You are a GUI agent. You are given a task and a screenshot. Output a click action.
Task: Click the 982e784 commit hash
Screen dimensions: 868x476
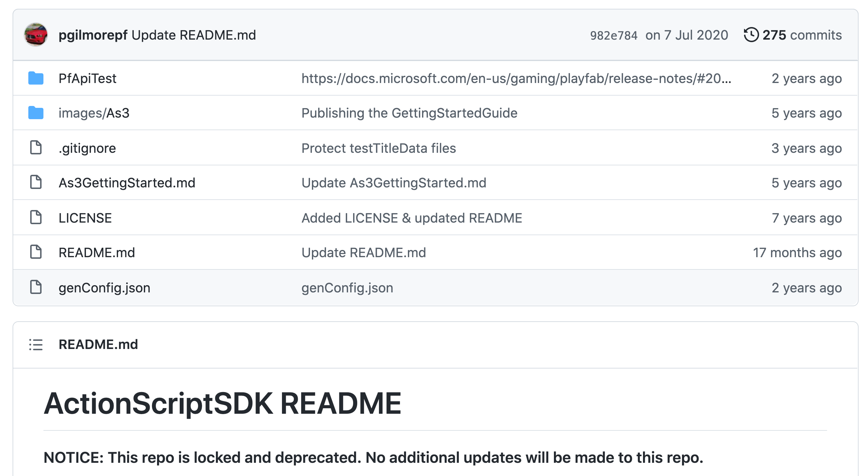pyautogui.click(x=613, y=35)
